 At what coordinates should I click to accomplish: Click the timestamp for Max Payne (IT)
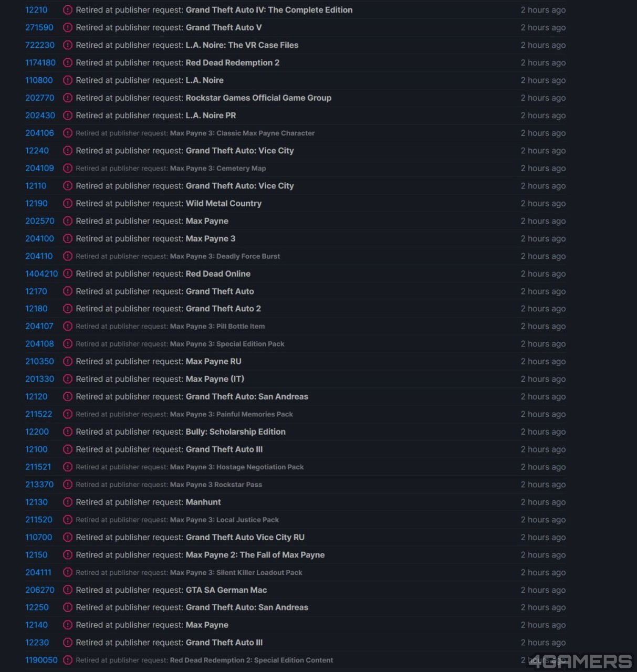point(543,379)
